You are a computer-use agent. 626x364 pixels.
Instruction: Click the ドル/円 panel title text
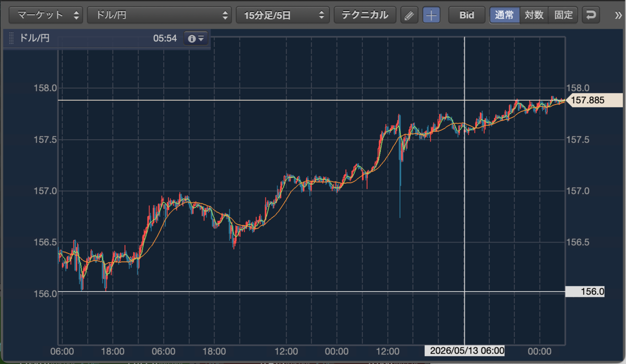pos(34,39)
